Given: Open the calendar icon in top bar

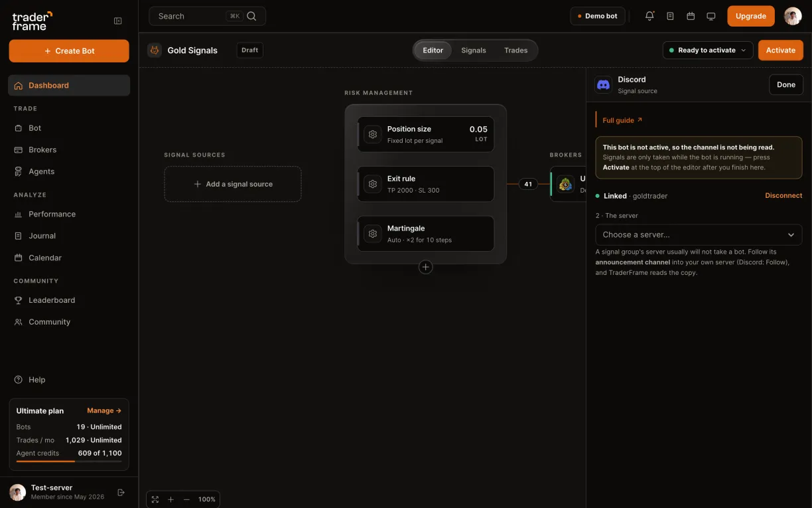Looking at the screenshot, I should pyautogui.click(x=691, y=16).
